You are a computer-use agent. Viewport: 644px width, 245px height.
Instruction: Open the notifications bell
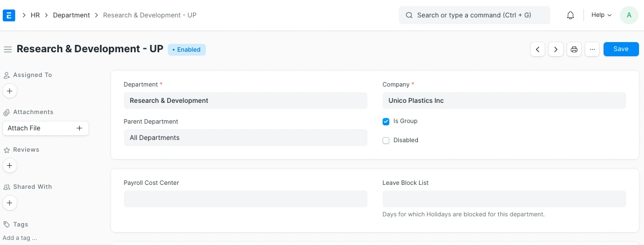571,15
